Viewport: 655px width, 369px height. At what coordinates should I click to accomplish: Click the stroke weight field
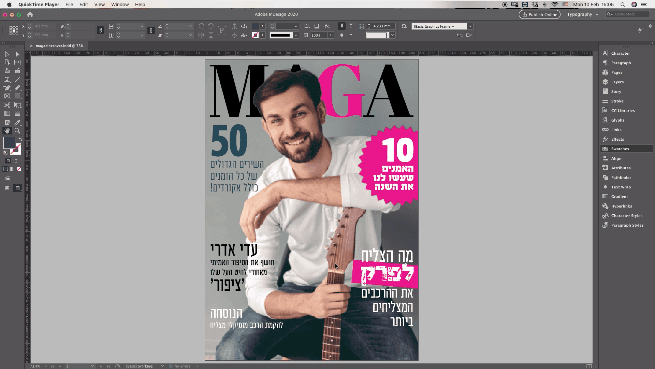(287, 26)
